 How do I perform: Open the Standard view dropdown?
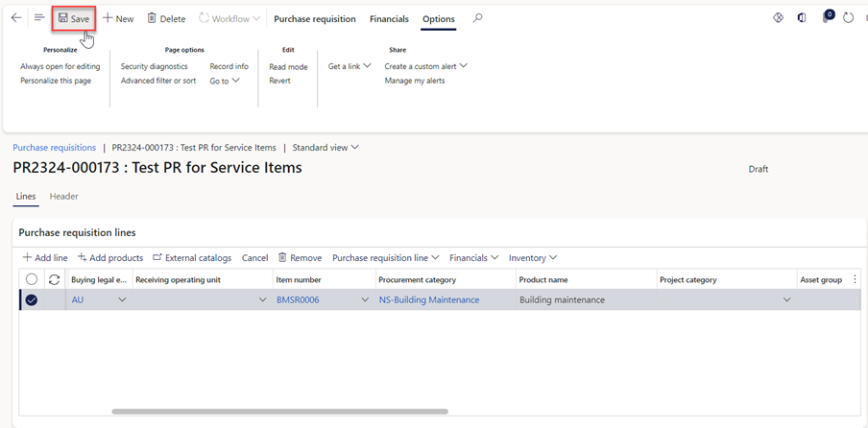(x=325, y=148)
